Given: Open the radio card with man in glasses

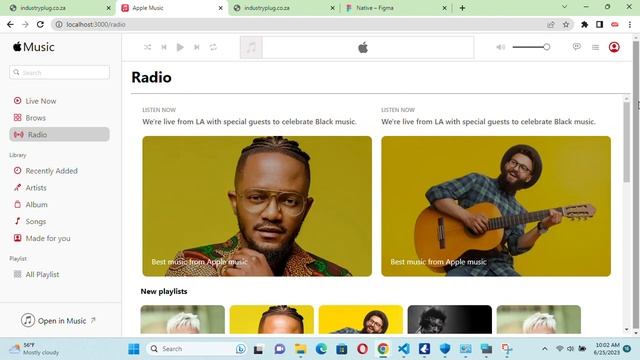Looking at the screenshot, I should point(257,206).
